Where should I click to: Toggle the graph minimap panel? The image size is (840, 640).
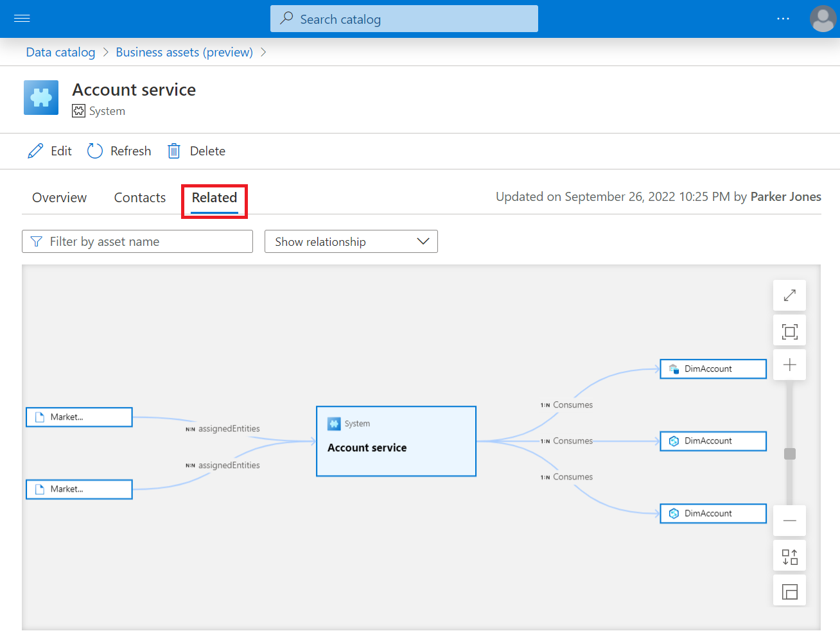[790, 591]
